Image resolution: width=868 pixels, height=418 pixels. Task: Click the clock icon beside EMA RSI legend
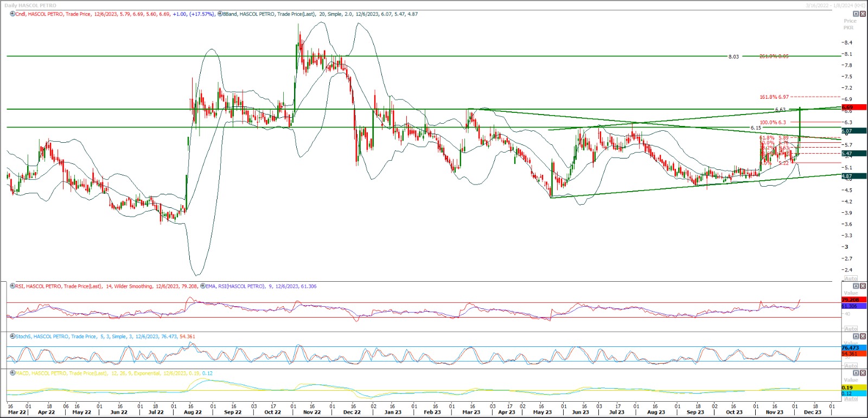(203, 286)
